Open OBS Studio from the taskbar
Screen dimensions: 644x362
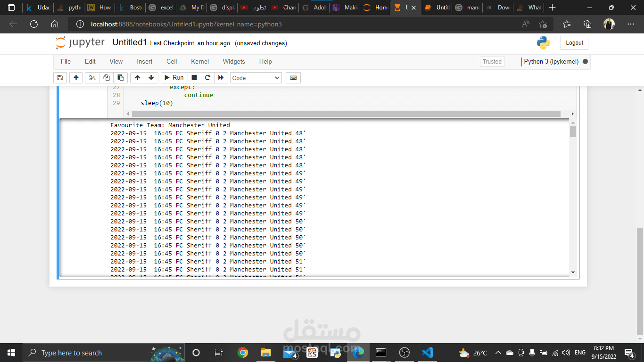click(405, 353)
